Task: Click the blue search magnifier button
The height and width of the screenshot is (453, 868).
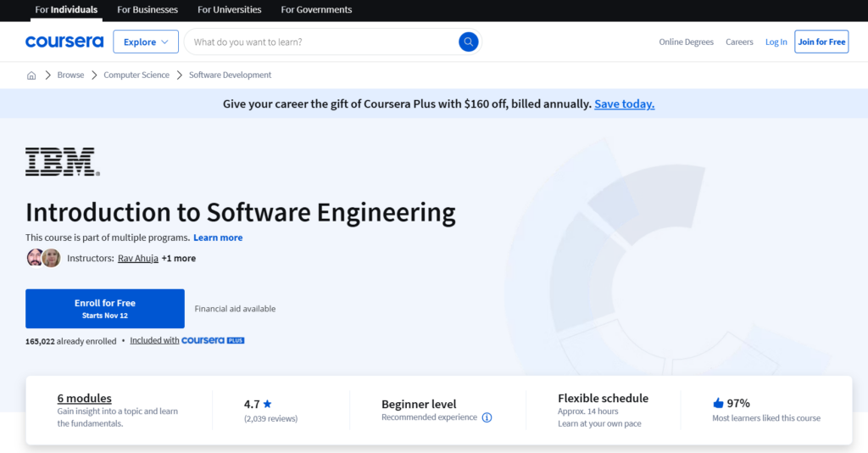Action: click(x=468, y=42)
